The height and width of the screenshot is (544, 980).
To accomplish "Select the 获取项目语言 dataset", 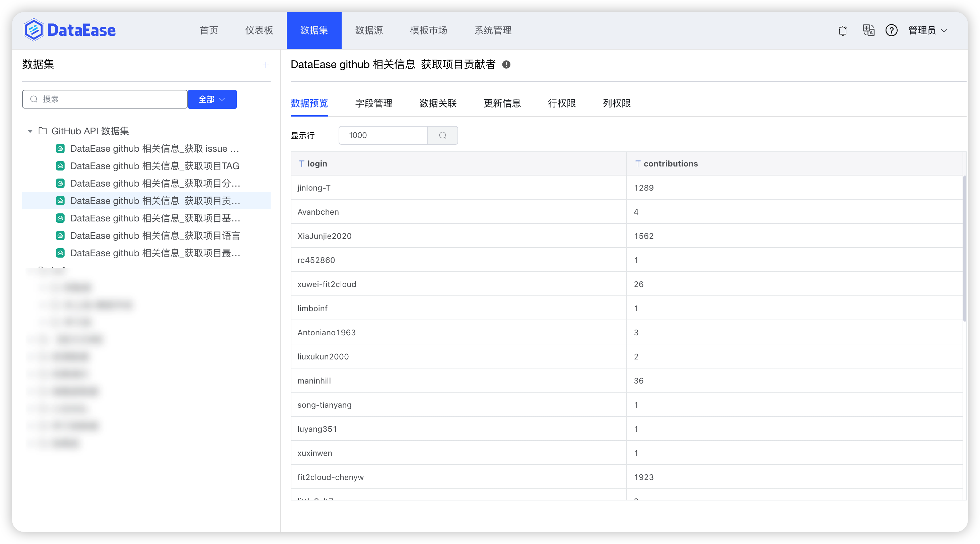I will pyautogui.click(x=155, y=236).
